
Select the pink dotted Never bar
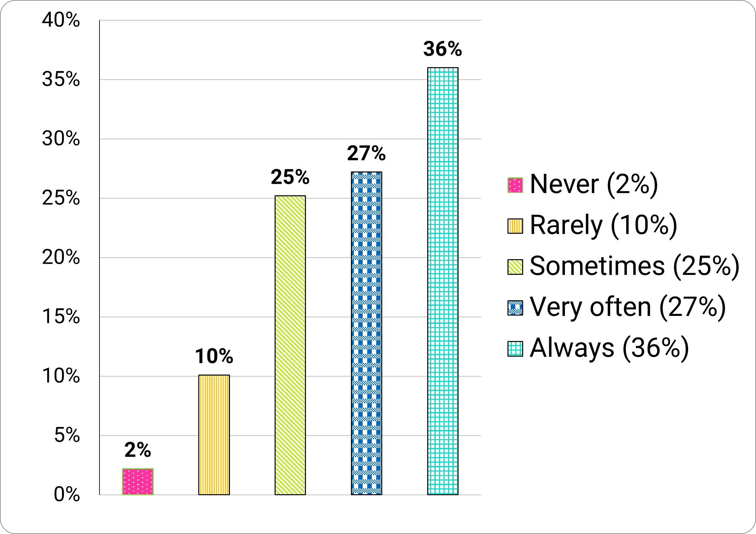pos(138,481)
